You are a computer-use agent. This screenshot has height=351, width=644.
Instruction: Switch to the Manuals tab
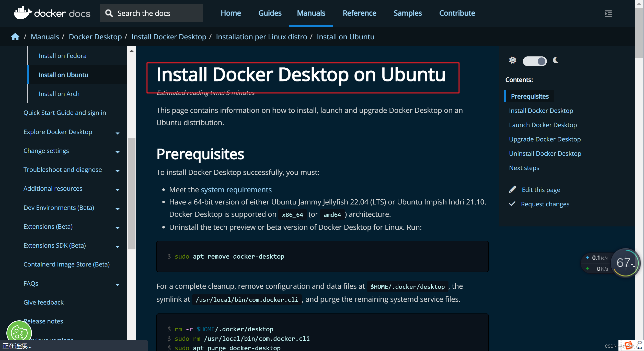(x=311, y=13)
